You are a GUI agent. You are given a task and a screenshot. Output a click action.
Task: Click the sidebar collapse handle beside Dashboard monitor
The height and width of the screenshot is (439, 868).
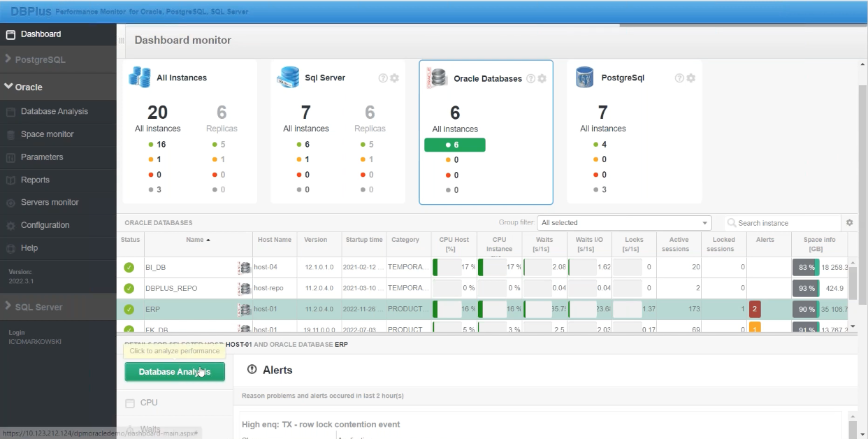[121, 41]
